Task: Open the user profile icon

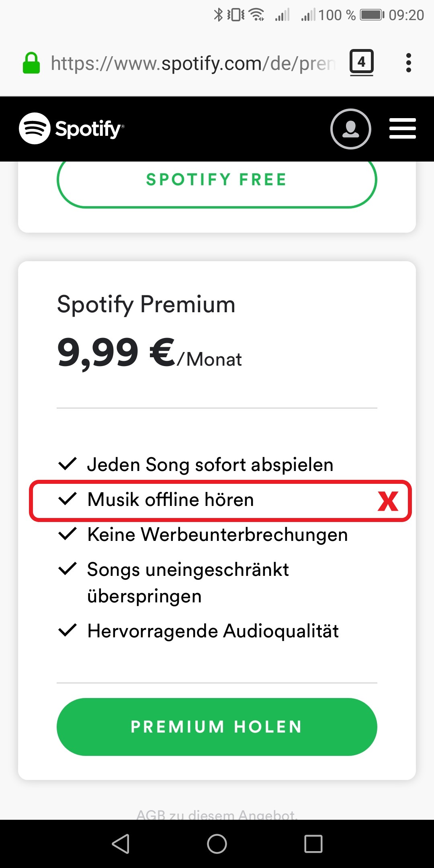Action: (350, 129)
